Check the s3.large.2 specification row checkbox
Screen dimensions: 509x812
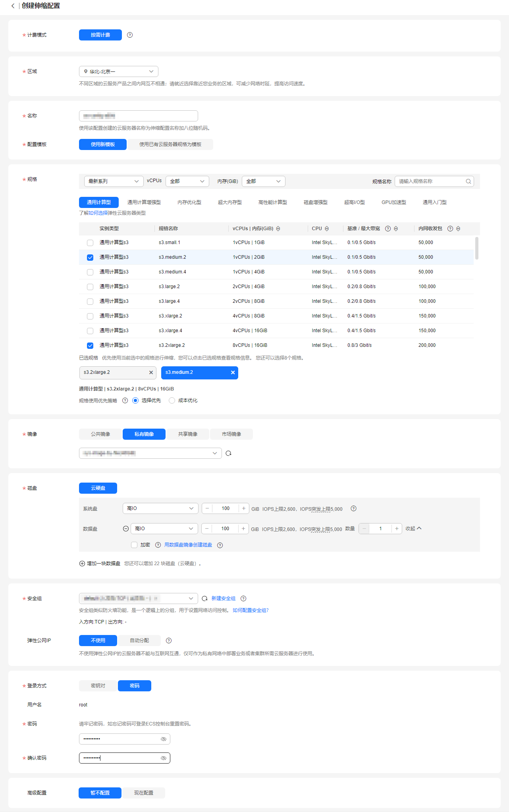coord(90,287)
